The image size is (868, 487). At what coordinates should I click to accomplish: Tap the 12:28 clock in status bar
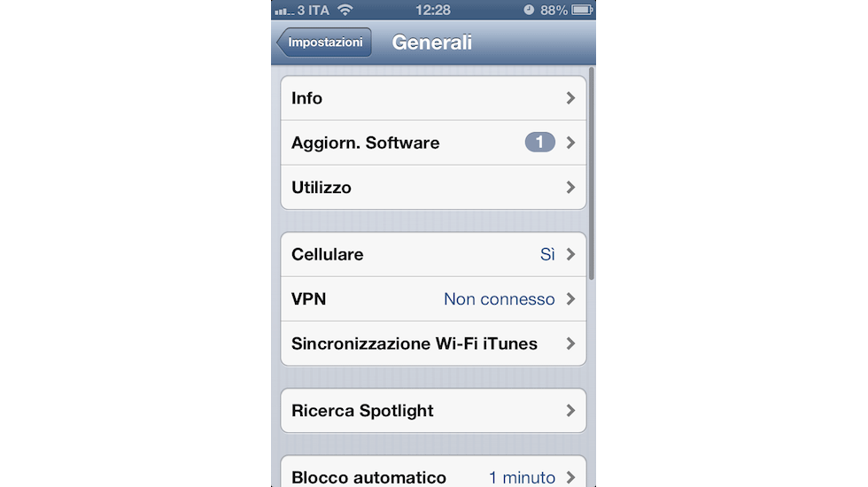point(433,10)
